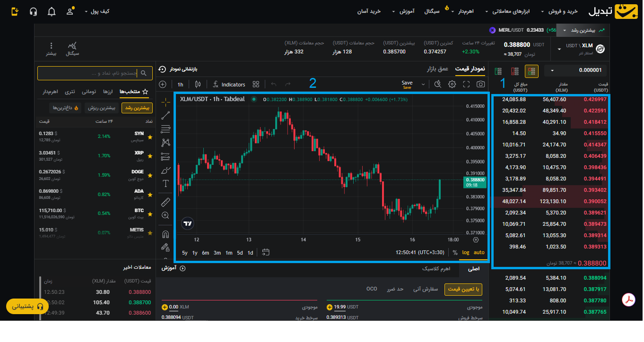Take a chart snapshot with the camera icon

pyautogui.click(x=480, y=84)
